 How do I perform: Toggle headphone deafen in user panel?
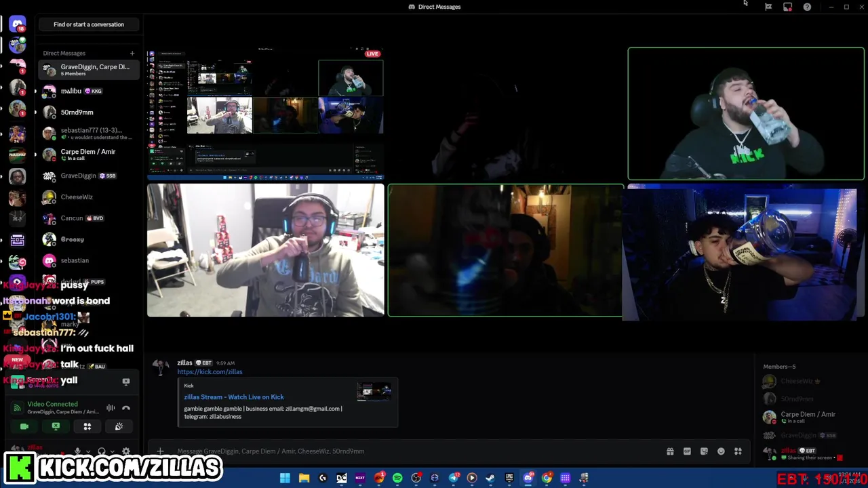pos(102,451)
